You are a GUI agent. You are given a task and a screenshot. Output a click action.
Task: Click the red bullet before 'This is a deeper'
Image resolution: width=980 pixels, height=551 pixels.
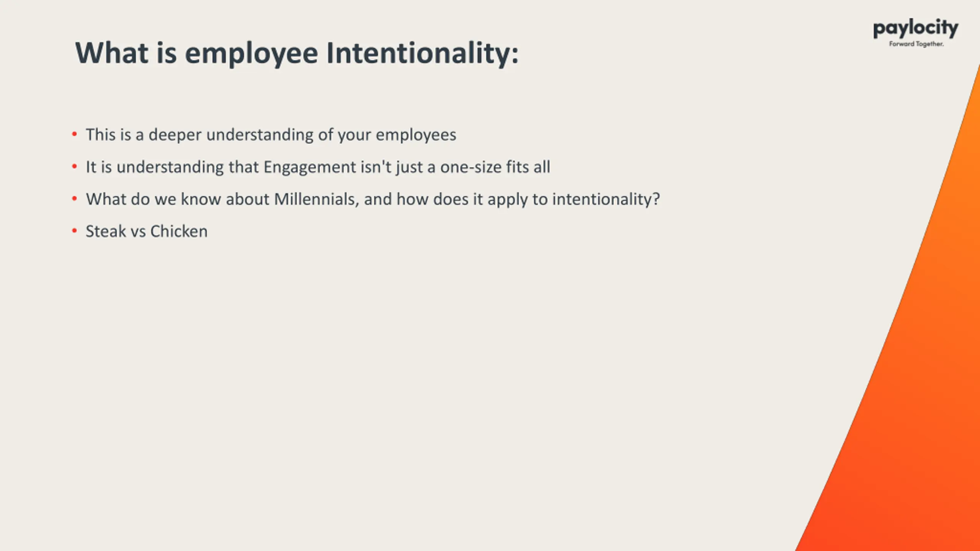tap(74, 134)
